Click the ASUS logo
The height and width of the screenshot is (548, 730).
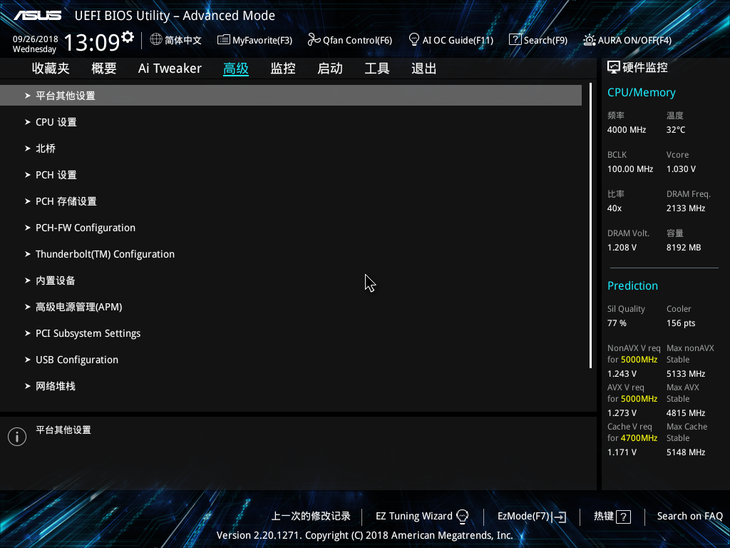click(x=37, y=15)
